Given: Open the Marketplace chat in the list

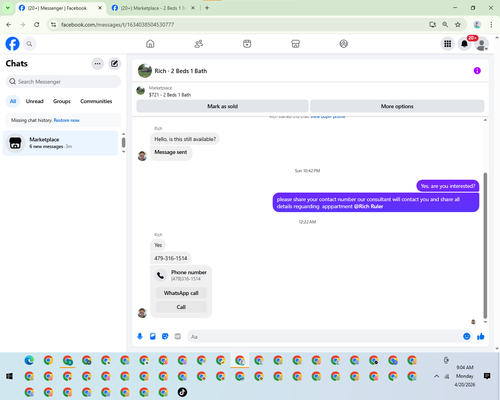Looking at the screenshot, I should [60, 143].
